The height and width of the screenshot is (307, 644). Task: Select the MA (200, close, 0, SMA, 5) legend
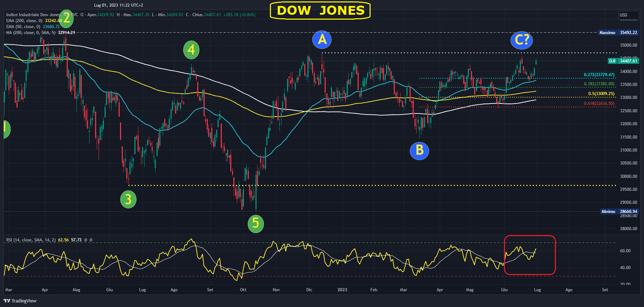pos(31,33)
